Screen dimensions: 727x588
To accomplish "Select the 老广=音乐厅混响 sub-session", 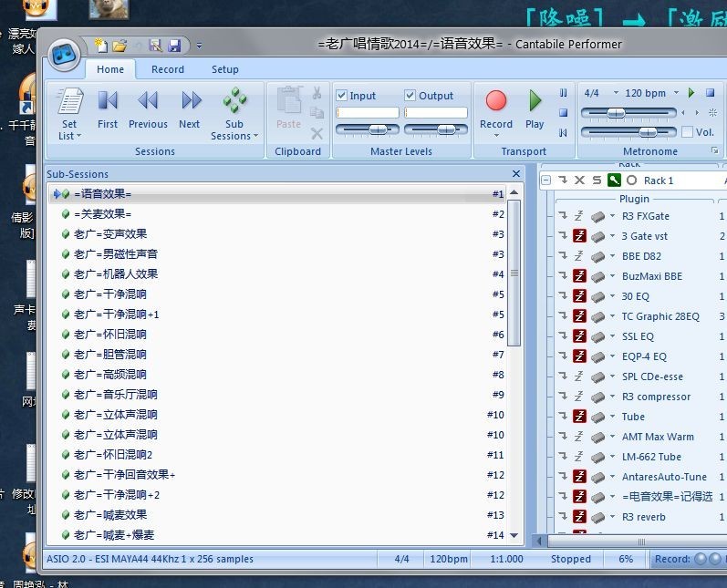I will click(x=277, y=395).
